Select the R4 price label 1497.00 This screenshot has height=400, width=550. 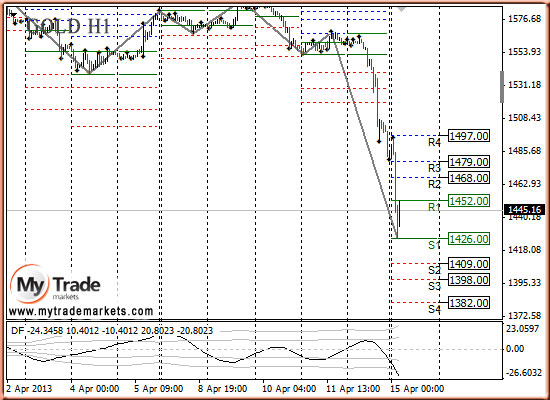(x=469, y=136)
